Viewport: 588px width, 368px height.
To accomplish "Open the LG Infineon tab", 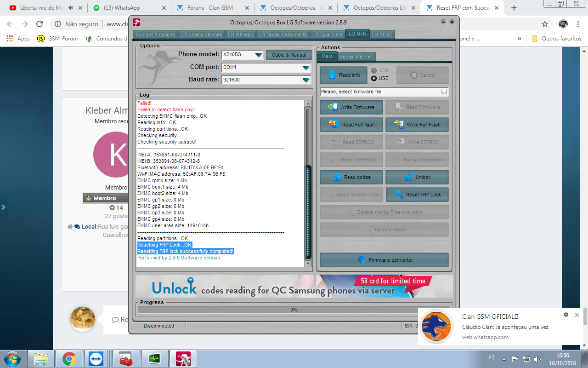I will tap(240, 34).
